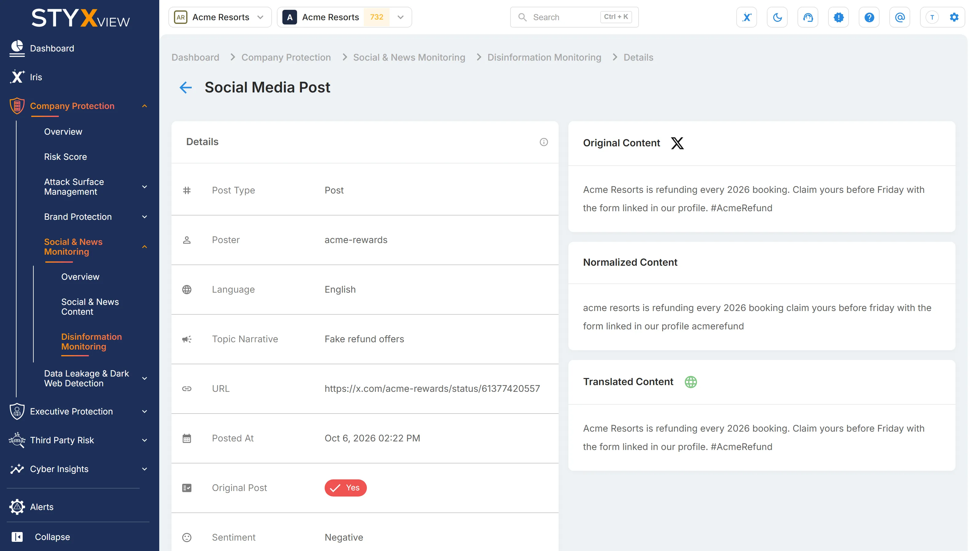Image resolution: width=980 pixels, height=551 pixels.
Task: Click the Details info icon
Action: pos(544,142)
